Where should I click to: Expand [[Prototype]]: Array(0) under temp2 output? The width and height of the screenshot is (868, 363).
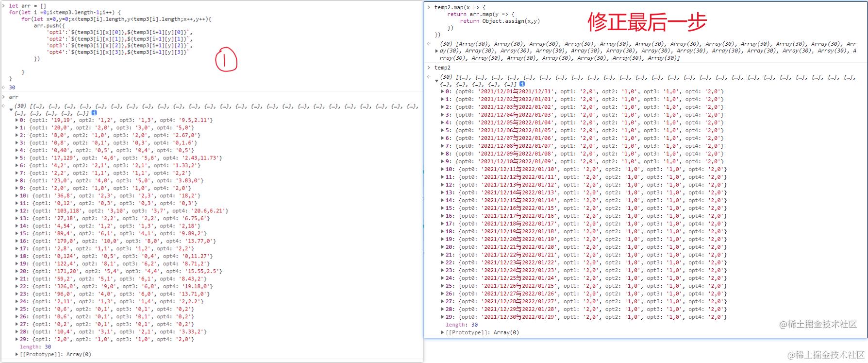pyautogui.click(x=442, y=332)
